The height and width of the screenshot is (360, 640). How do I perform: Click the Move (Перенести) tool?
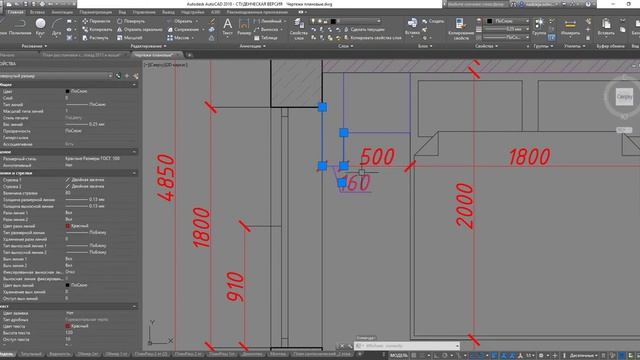(x=96, y=21)
